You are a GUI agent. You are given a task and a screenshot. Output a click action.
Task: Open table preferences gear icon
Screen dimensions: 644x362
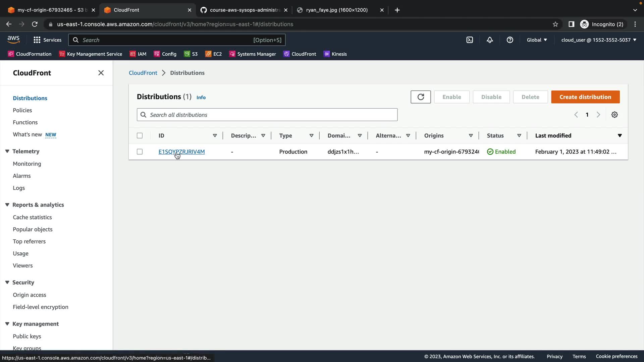click(614, 115)
